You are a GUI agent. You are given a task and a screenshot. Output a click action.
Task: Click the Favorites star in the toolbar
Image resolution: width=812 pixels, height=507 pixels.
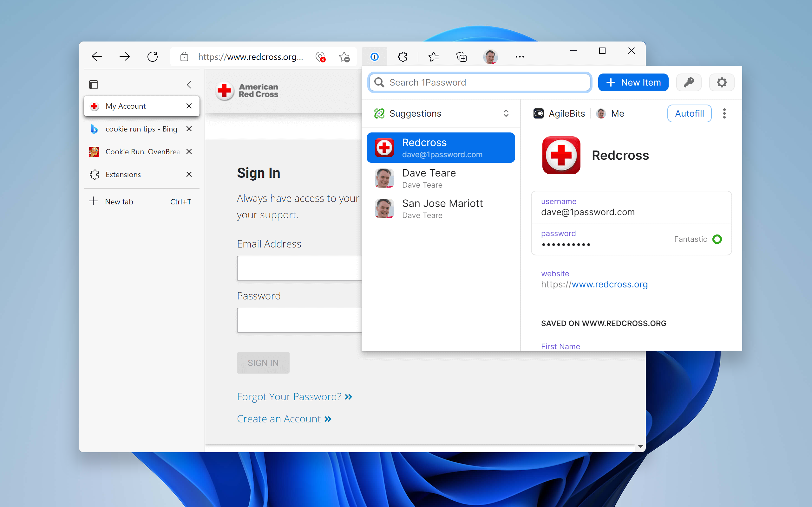433,56
